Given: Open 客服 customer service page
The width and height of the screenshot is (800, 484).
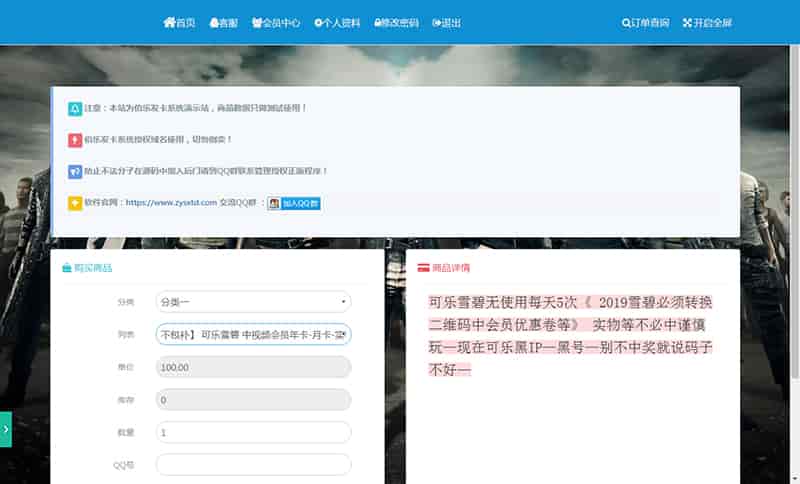Looking at the screenshot, I should coord(223,23).
